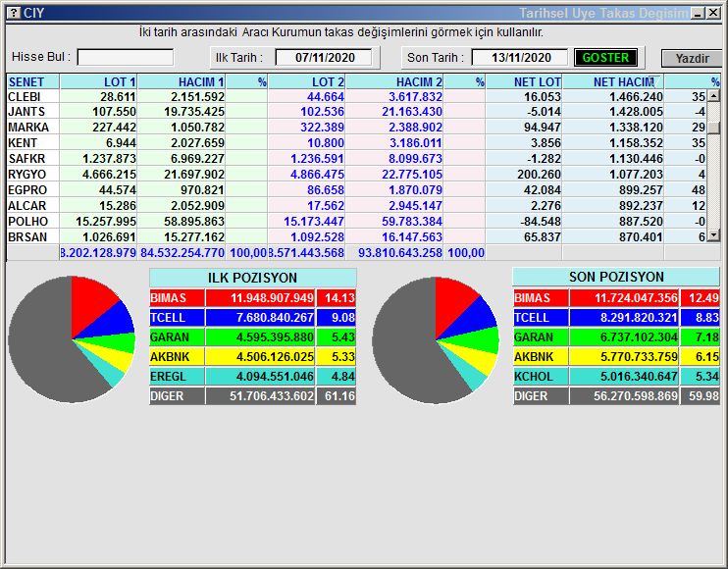Click the Yazdir print button
Screen dimensions: 728x569
tap(691, 58)
